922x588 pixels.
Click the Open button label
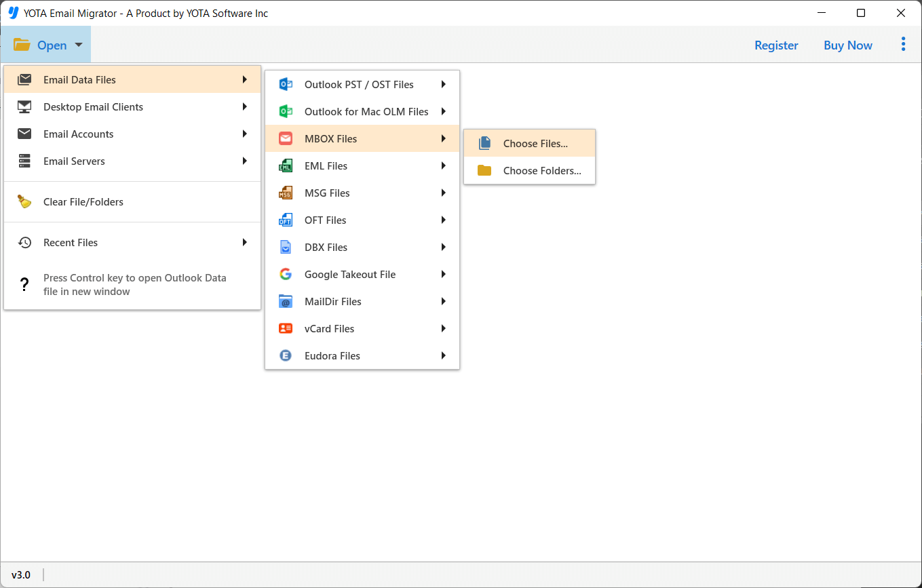coord(52,45)
